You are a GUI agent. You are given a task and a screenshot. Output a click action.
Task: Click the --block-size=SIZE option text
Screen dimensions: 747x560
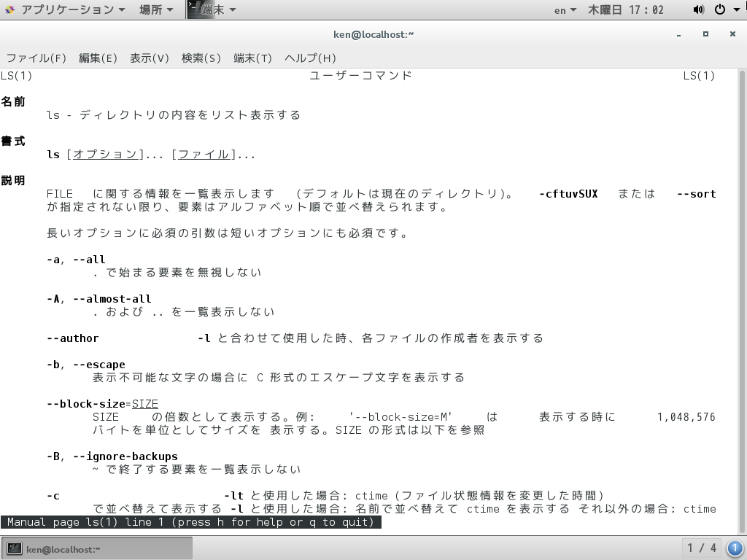pos(102,404)
